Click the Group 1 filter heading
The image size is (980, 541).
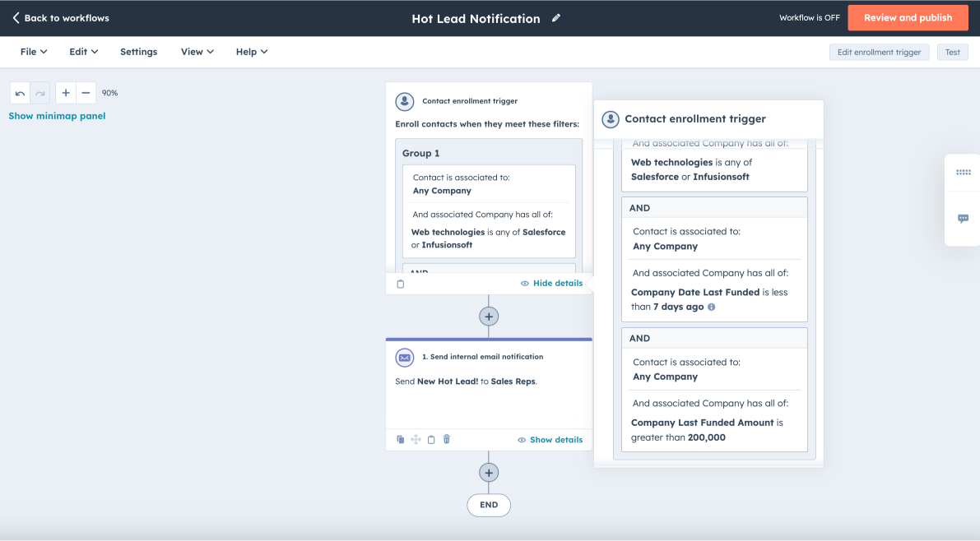click(420, 153)
